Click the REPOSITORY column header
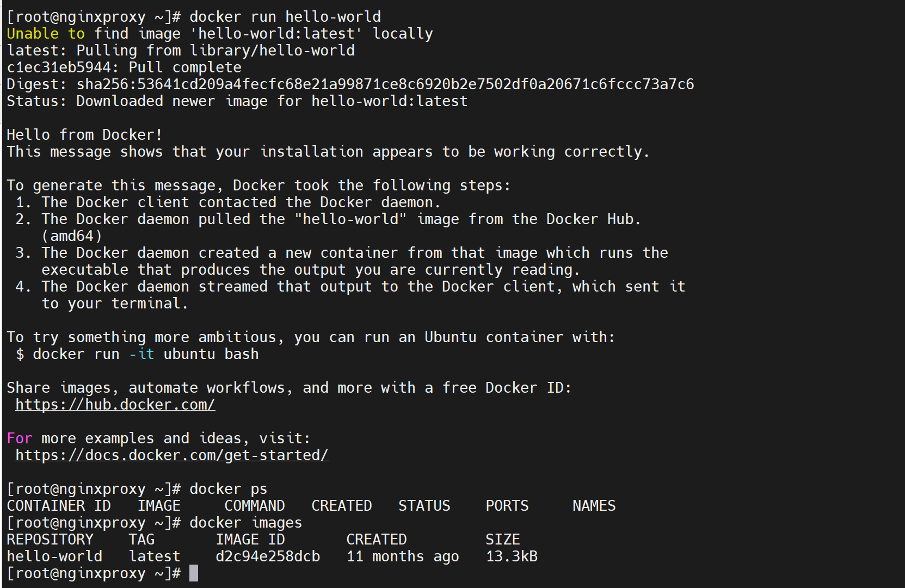The width and height of the screenshot is (905, 588). coord(50,540)
